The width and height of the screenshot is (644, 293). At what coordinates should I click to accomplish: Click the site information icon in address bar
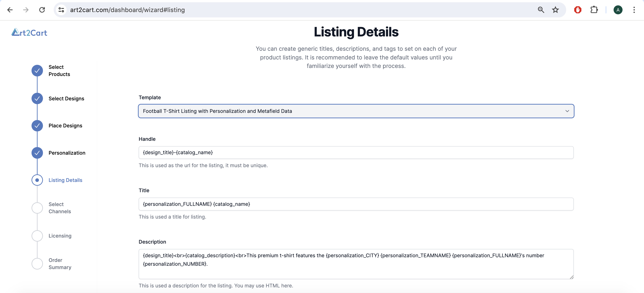[x=61, y=10]
